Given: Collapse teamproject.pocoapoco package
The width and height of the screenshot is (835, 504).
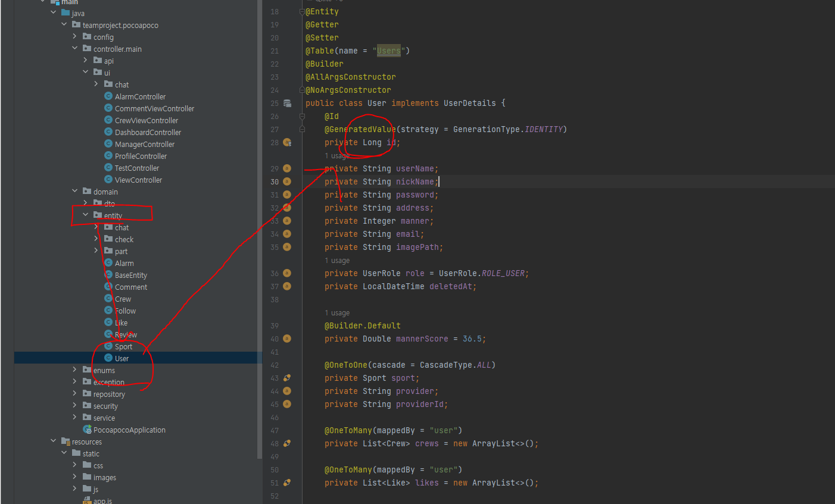Looking at the screenshot, I should (64, 24).
